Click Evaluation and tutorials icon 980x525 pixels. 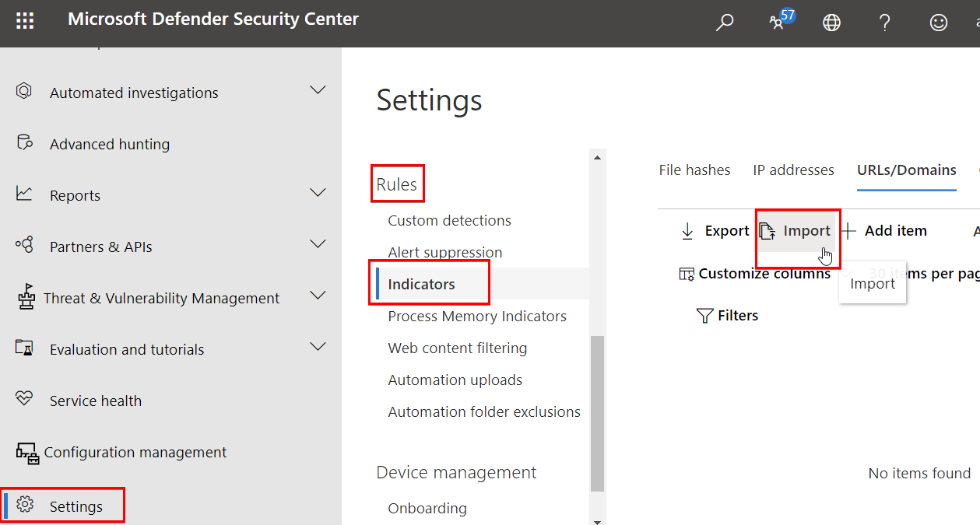(24, 348)
